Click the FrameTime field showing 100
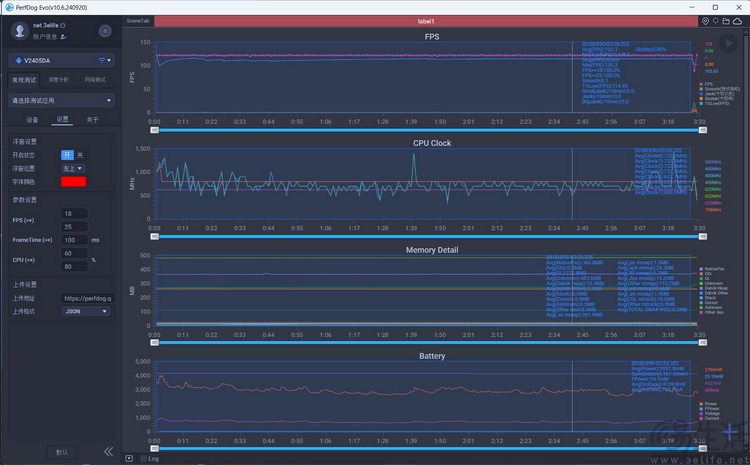This screenshot has width=750, height=465. [74, 240]
